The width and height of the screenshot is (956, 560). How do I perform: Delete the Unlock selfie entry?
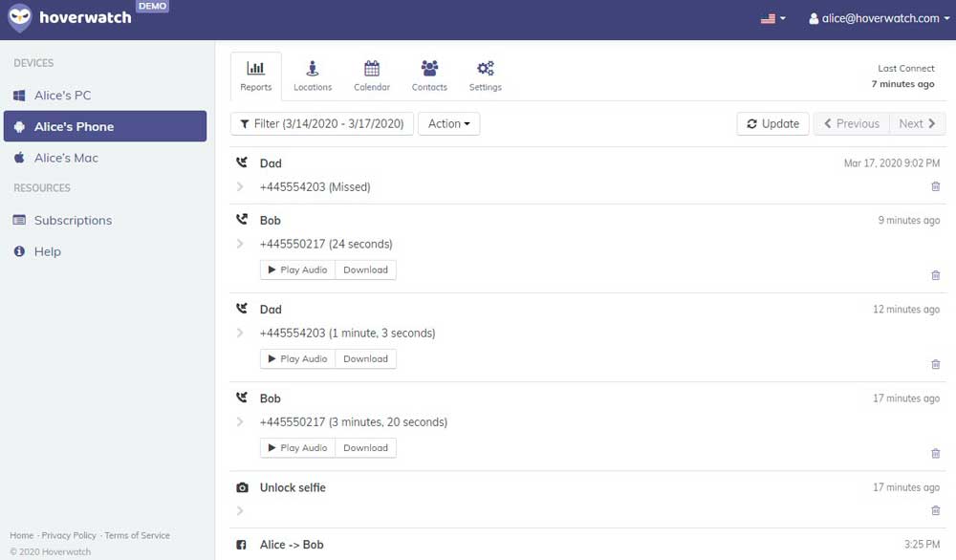tap(935, 512)
